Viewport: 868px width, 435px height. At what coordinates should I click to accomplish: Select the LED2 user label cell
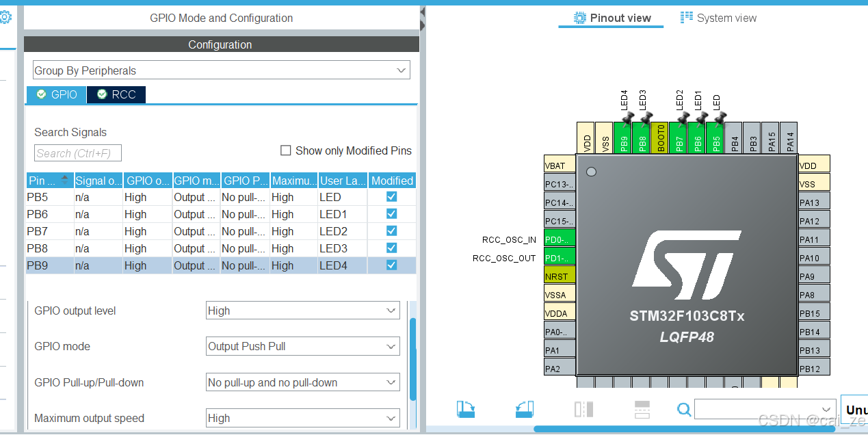[x=343, y=231]
